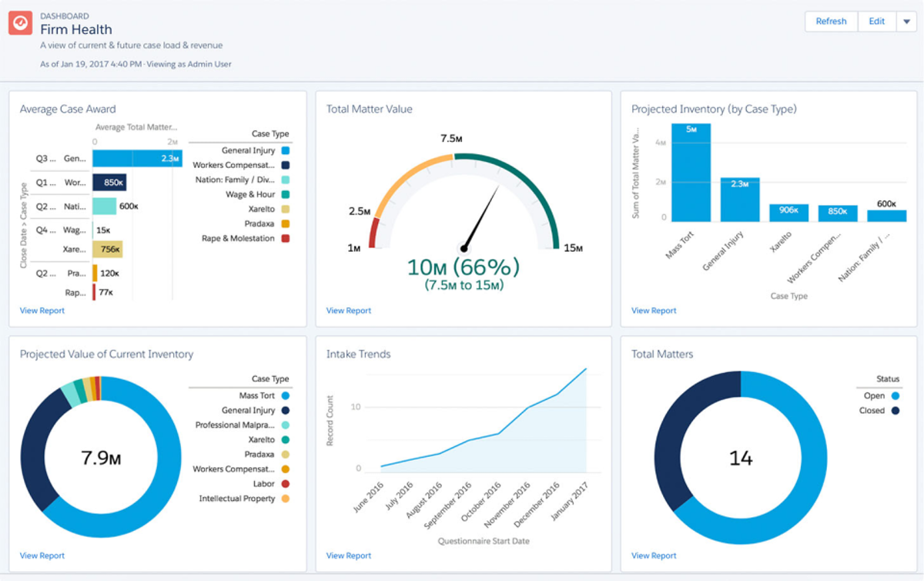Open View Report under Total Matter Value
Image resolution: width=924 pixels, height=581 pixels.
[x=349, y=311]
